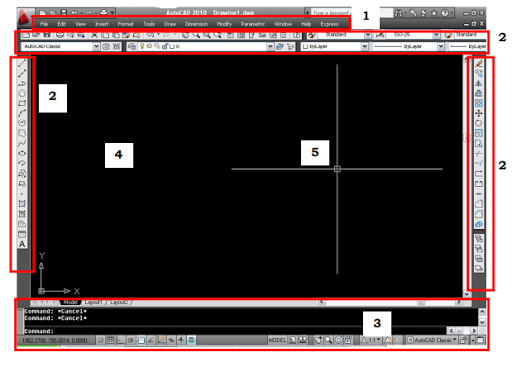Switch to the Layout1 tab

tap(93, 302)
